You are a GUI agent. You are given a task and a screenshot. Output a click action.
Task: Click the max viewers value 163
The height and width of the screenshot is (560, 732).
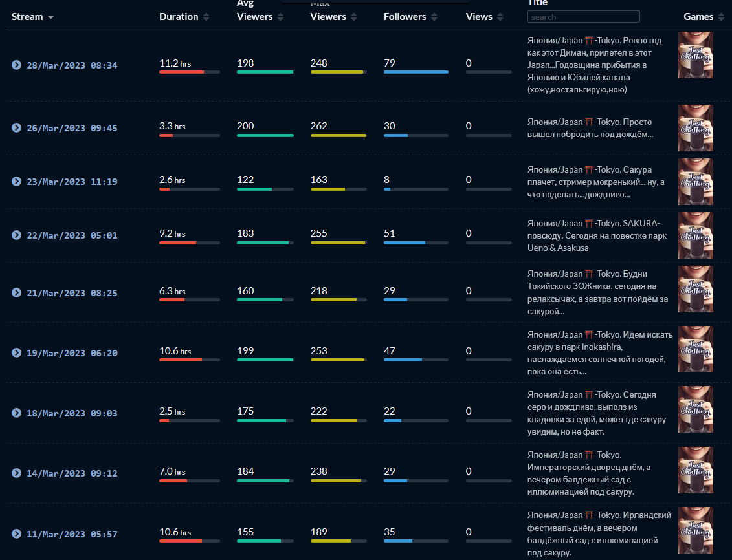click(319, 180)
